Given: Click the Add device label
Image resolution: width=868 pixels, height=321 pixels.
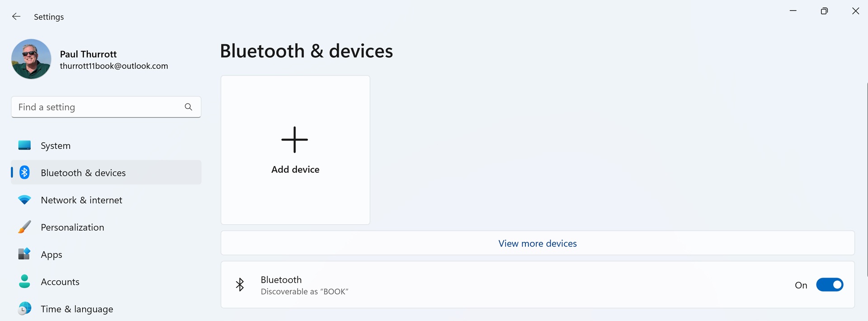Looking at the screenshot, I should coord(295,170).
